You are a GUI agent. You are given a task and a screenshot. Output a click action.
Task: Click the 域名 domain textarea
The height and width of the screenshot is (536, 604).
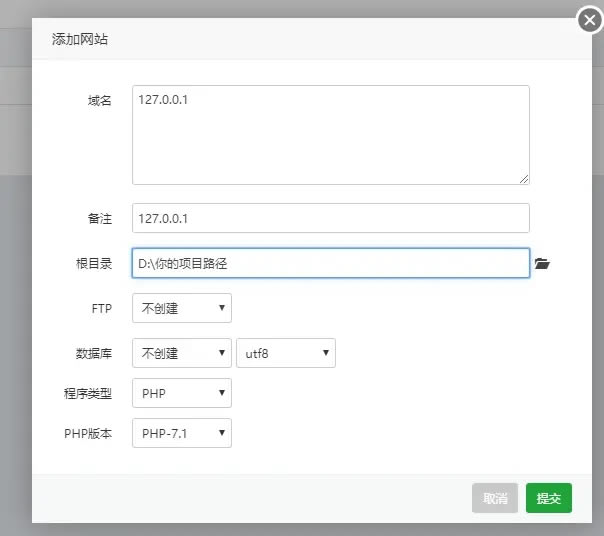[x=331, y=135]
